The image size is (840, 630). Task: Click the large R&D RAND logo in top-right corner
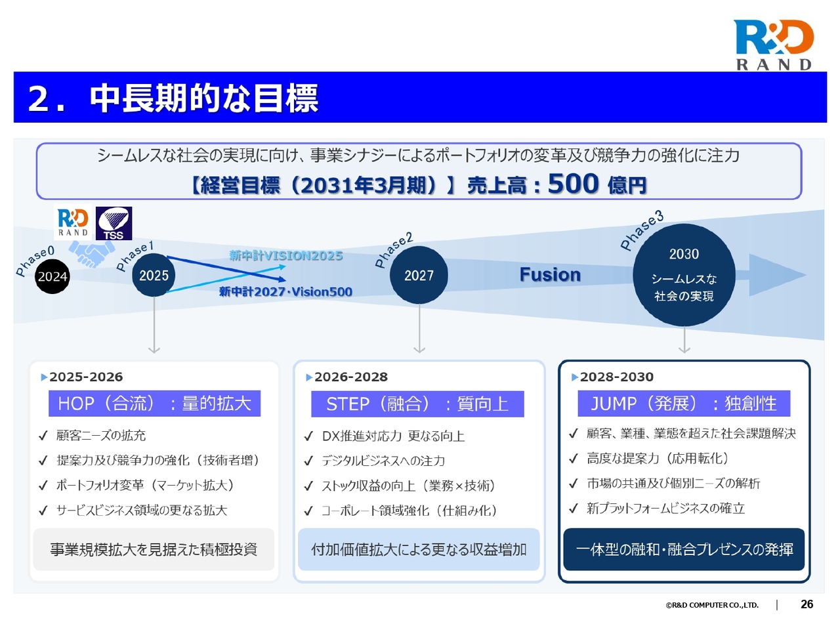(x=774, y=44)
